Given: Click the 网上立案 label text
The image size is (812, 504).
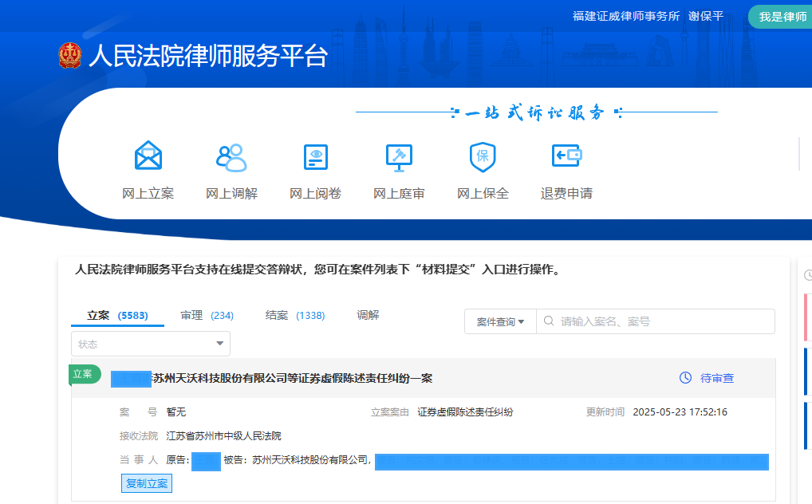Looking at the screenshot, I should point(148,193).
